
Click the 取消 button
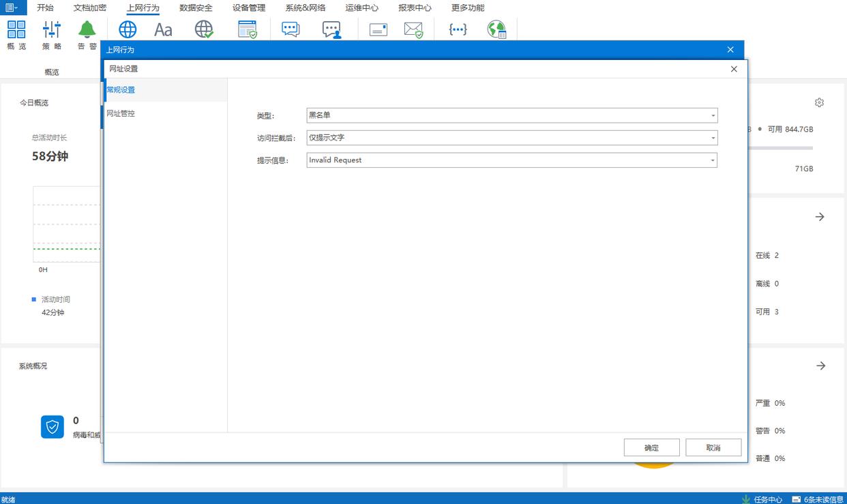713,447
